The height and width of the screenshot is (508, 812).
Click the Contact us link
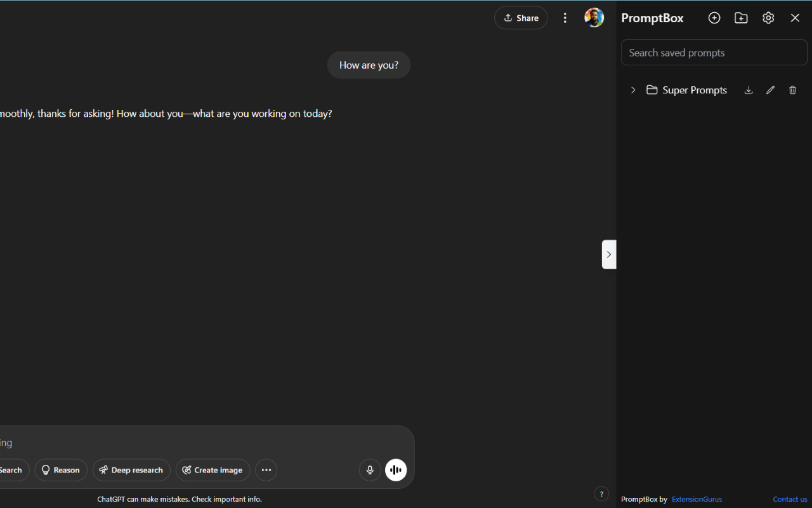790,499
